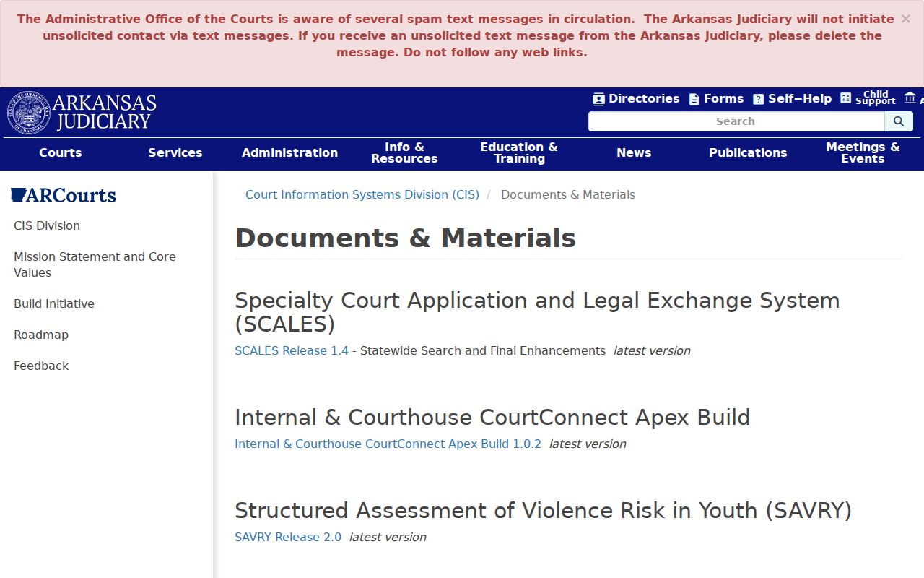Click the Documents & Materials page title

(x=405, y=238)
